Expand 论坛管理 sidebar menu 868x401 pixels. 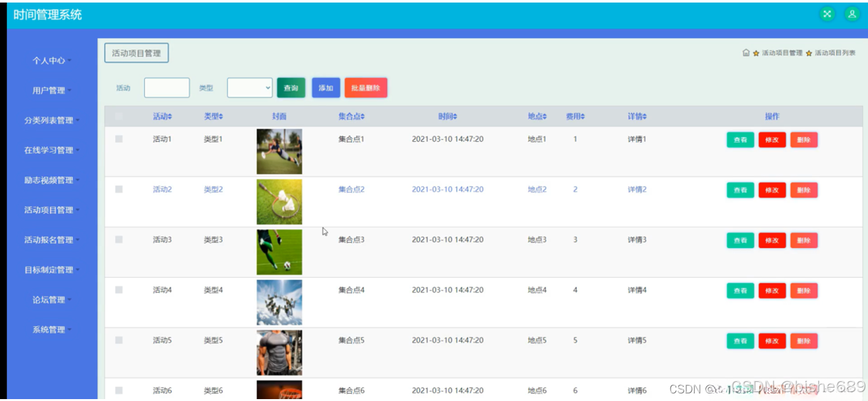(52, 299)
